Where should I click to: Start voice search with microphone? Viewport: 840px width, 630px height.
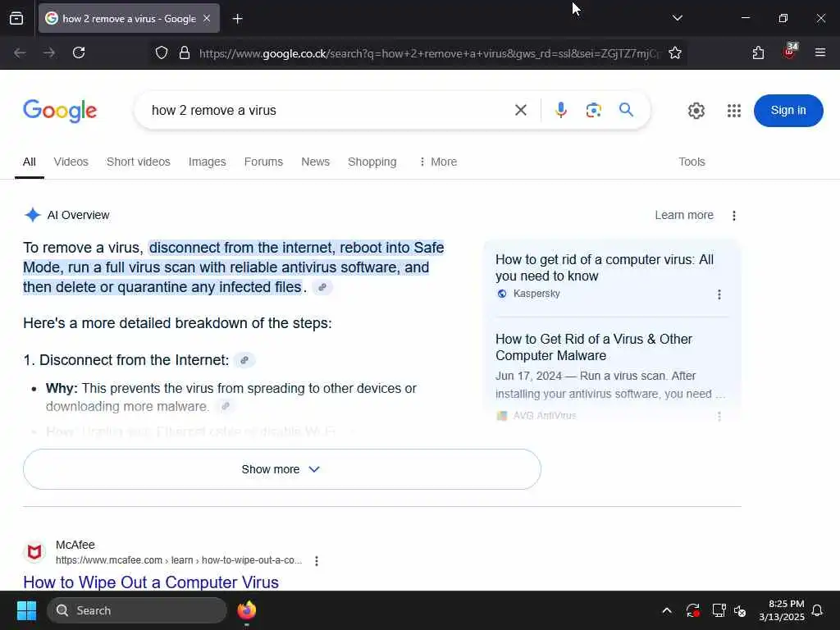point(560,110)
